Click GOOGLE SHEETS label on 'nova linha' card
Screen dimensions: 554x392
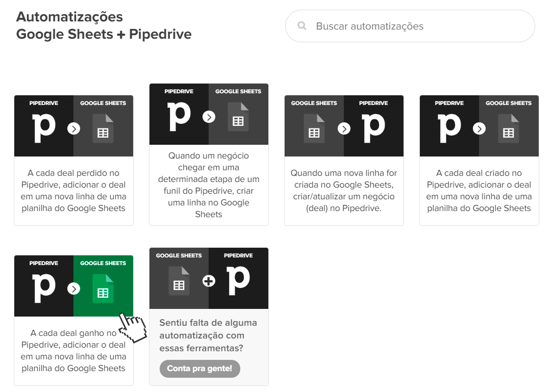tap(314, 103)
